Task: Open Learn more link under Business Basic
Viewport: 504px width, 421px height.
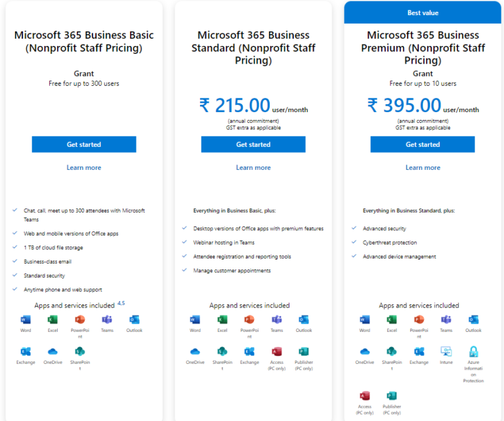Action: (84, 168)
